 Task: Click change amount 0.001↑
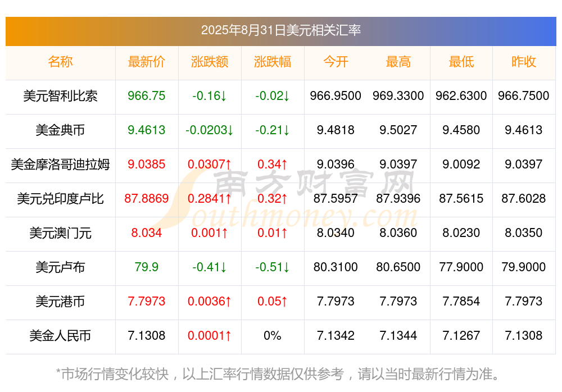(210, 233)
